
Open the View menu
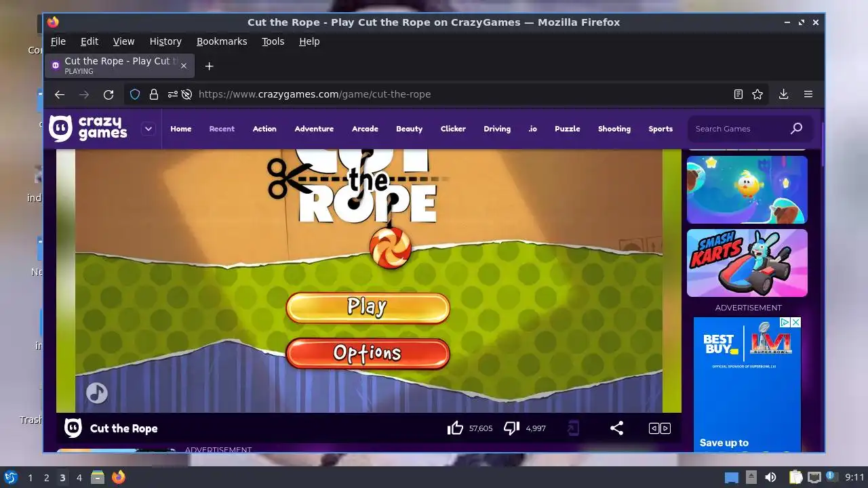click(123, 41)
